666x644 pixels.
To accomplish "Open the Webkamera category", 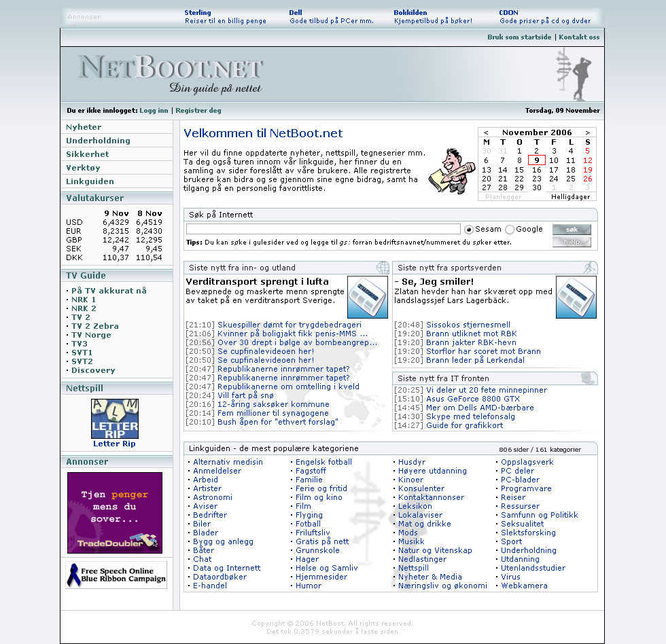I will point(524,586).
